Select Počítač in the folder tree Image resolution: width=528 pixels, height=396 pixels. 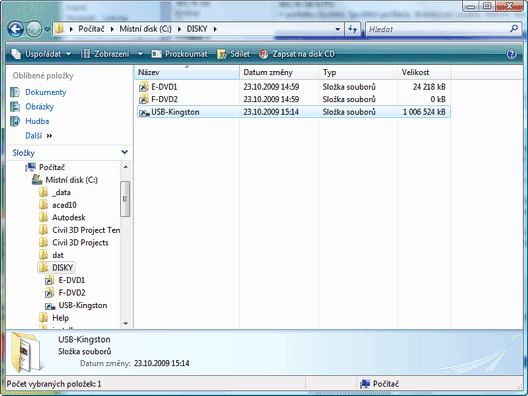coord(52,167)
